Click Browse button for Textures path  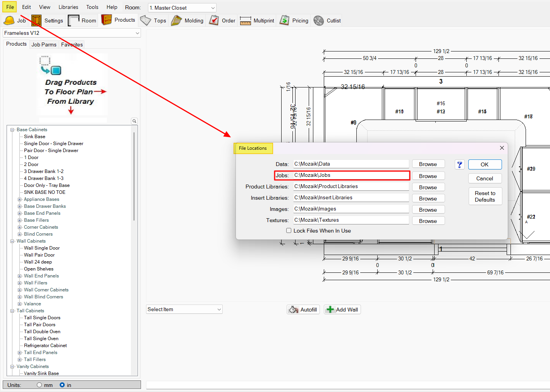(x=428, y=221)
